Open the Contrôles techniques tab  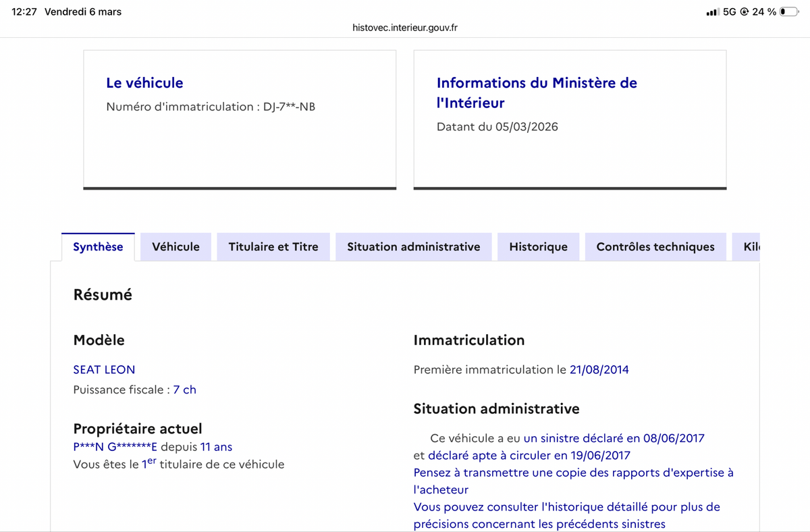(x=655, y=246)
